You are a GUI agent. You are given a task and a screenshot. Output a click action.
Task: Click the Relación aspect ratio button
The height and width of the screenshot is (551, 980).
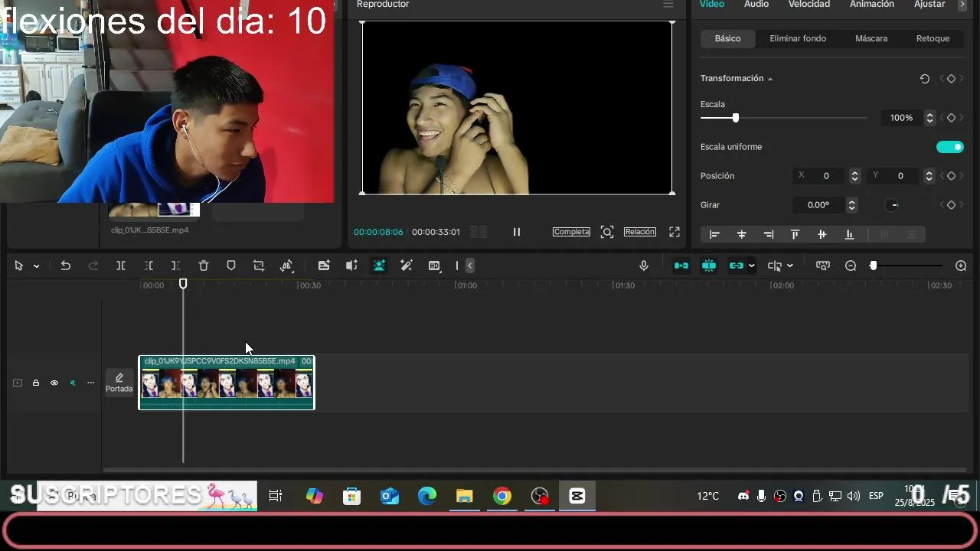(639, 232)
